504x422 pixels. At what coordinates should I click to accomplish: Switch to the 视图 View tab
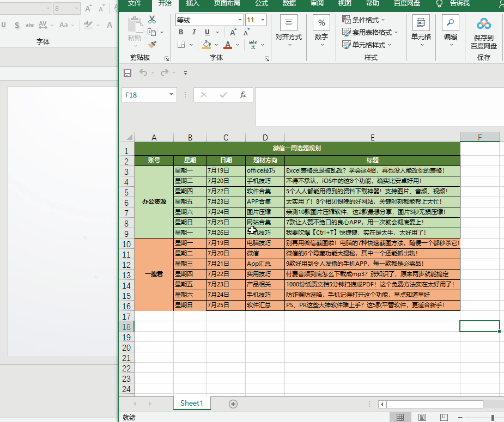(x=344, y=3)
